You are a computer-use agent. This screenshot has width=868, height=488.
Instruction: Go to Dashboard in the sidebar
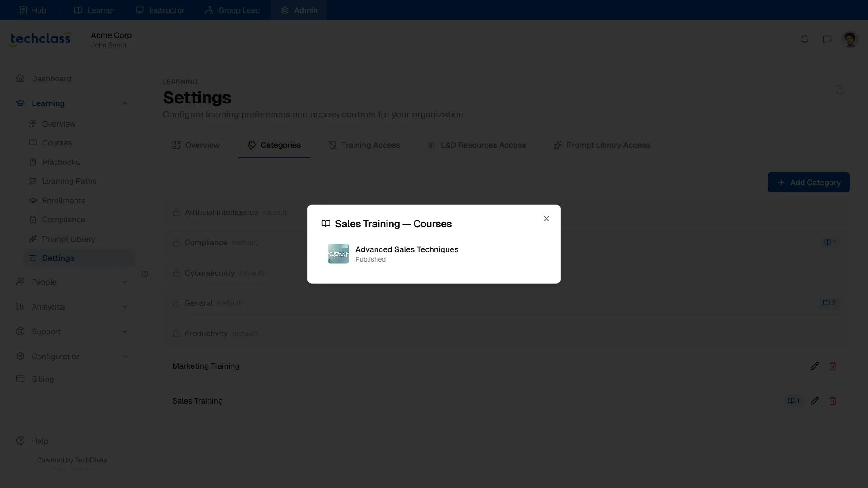[51, 79]
